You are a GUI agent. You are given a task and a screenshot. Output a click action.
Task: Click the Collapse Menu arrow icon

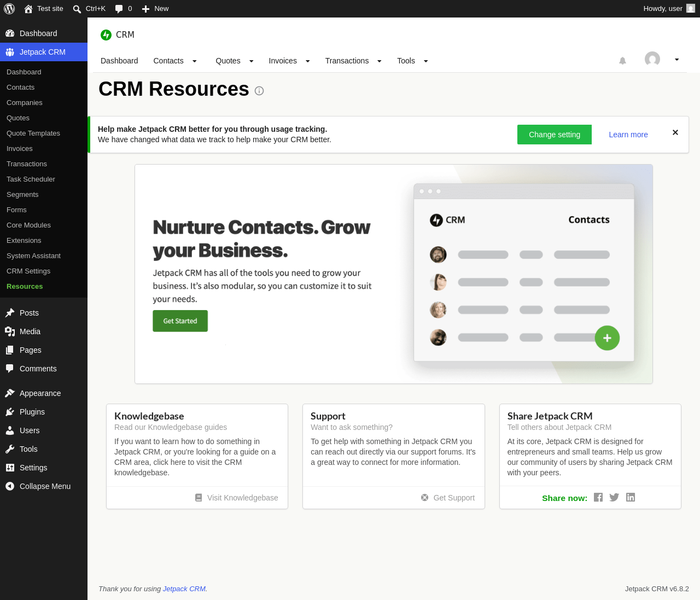[10, 486]
